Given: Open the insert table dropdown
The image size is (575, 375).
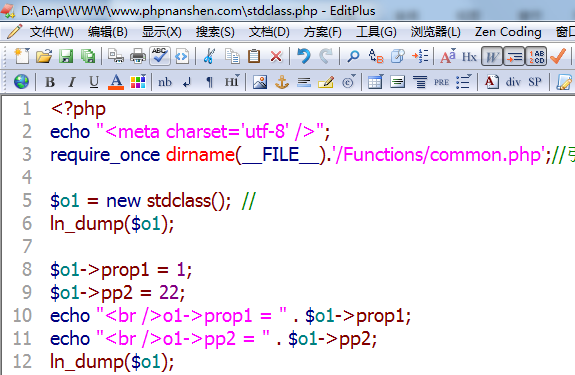Looking at the screenshot, I should point(376,82).
